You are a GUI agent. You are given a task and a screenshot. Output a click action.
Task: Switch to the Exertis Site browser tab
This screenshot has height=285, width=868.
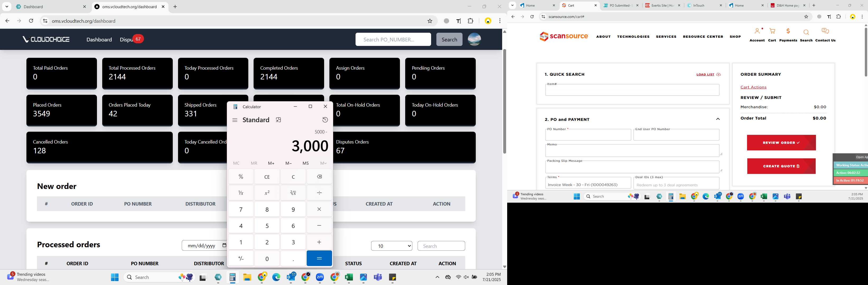pos(663,5)
